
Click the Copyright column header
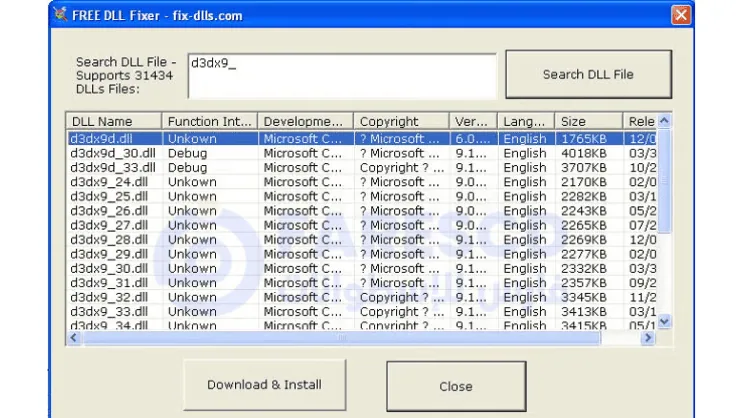(x=401, y=122)
